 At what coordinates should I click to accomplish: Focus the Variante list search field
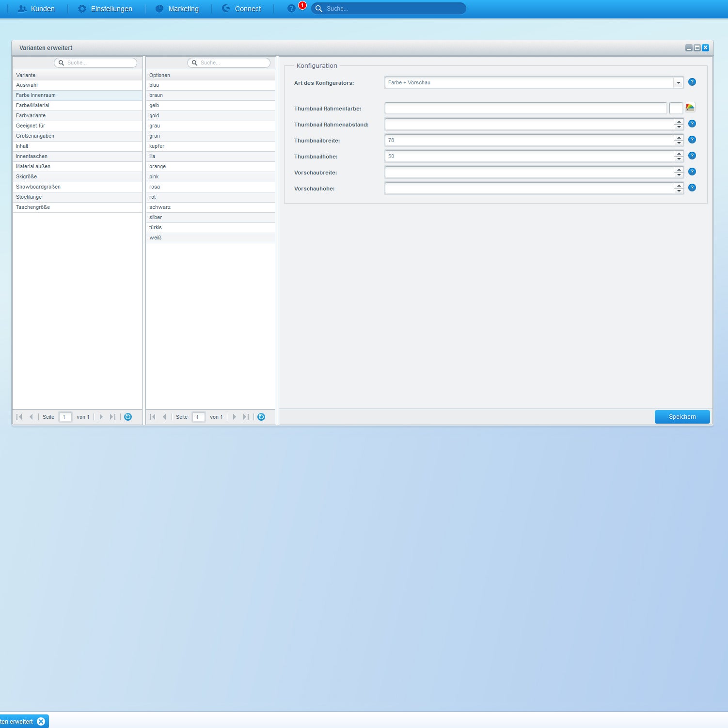(x=95, y=63)
